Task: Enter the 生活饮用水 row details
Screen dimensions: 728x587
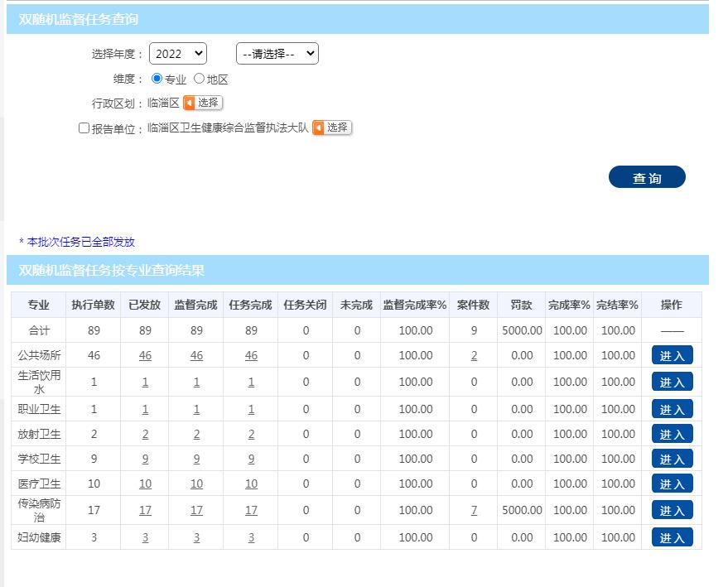Action: (672, 382)
